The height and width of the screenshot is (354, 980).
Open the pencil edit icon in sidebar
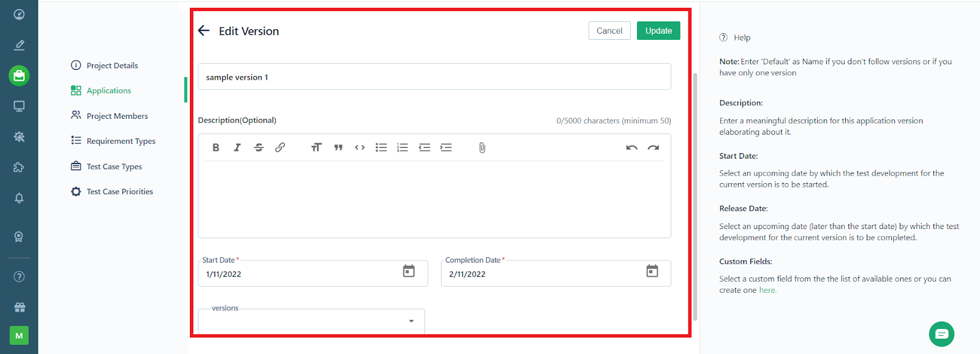(19, 45)
